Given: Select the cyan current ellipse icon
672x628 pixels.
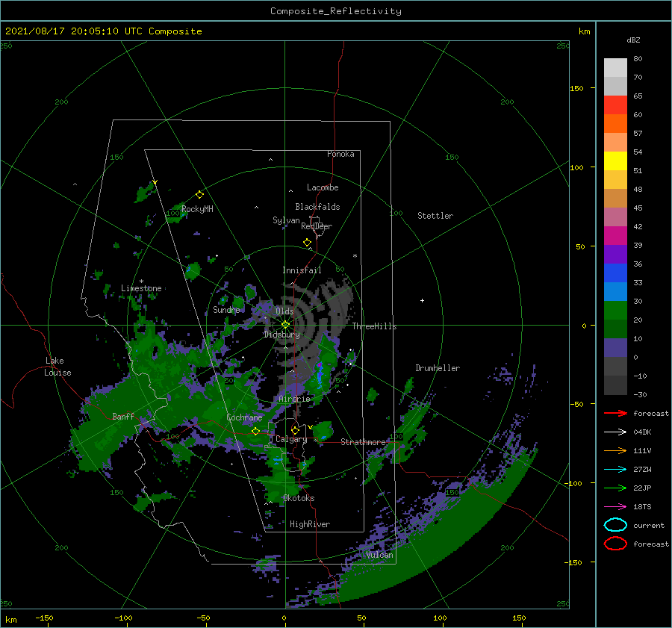Looking at the screenshot, I should (615, 525).
